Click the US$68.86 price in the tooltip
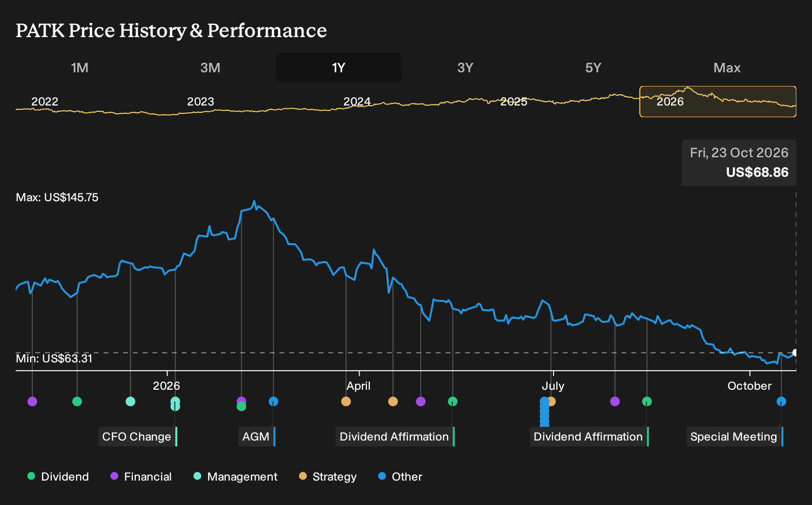The width and height of the screenshot is (812, 505). click(x=757, y=172)
